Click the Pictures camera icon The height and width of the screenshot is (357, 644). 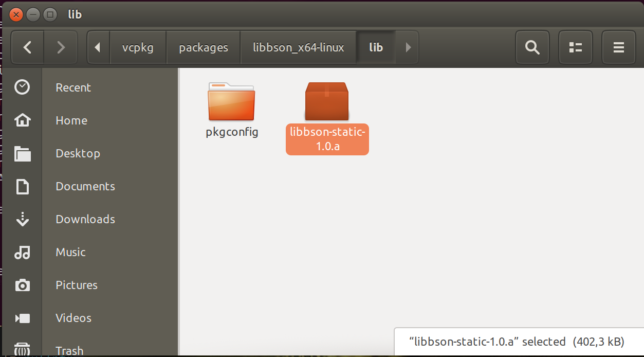22,284
